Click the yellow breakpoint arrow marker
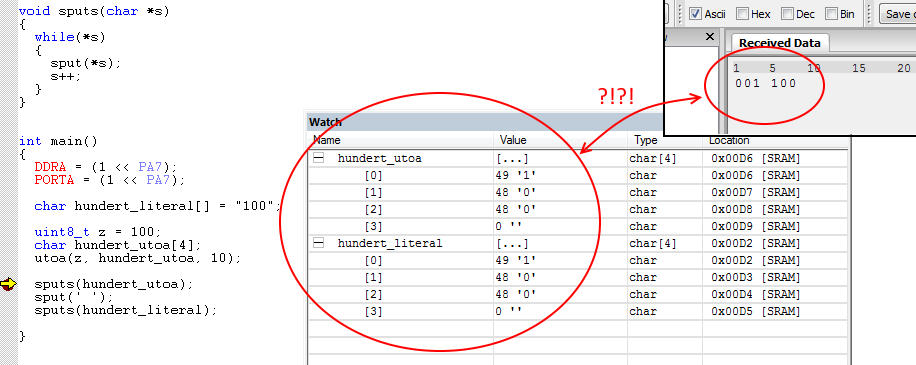The height and width of the screenshot is (365, 916). (x=9, y=284)
